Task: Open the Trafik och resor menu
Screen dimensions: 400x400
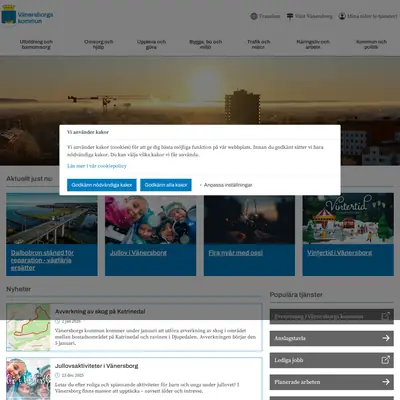Action: (x=259, y=44)
